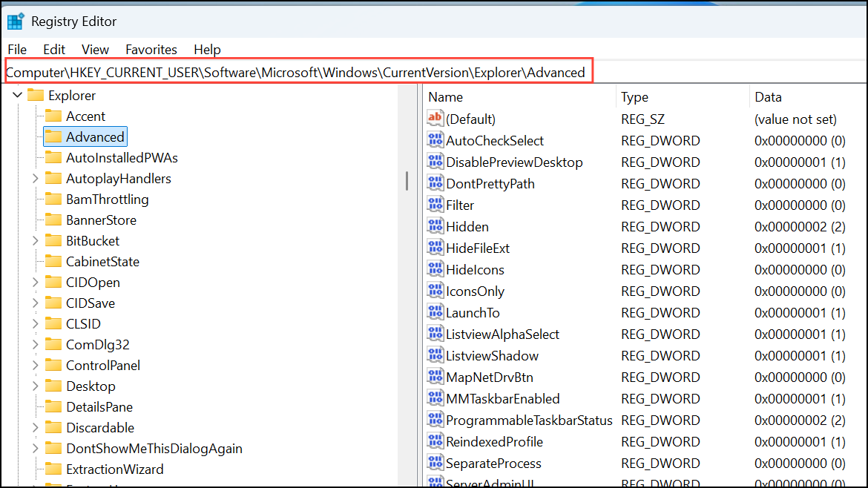Open the Favorites menu
The height and width of the screenshot is (488, 868).
click(x=151, y=49)
